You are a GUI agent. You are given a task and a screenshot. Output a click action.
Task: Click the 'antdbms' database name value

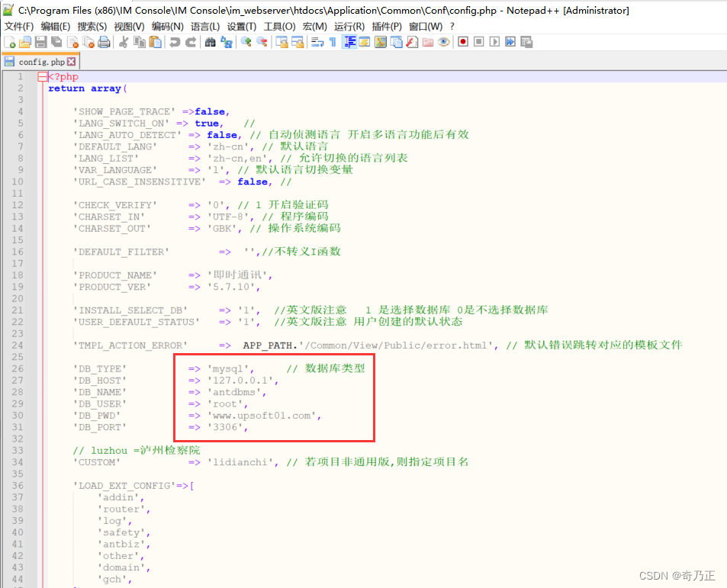[236, 393]
